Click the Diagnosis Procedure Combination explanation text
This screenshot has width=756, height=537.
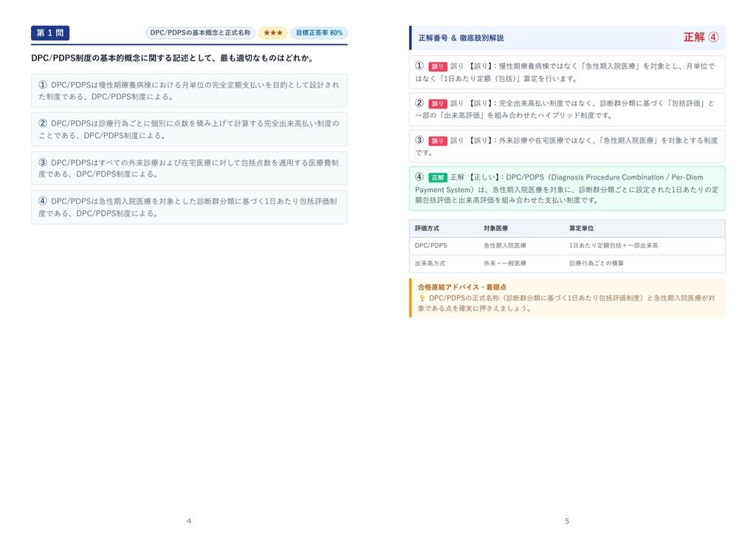(x=566, y=188)
